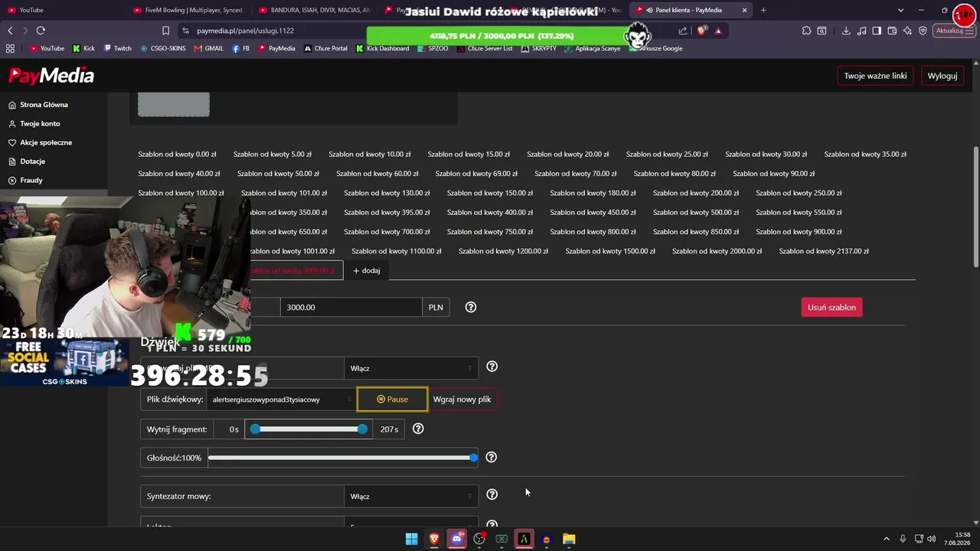
Task: Select the Szablon od kwoty 0.00 zł tab
Action: tap(178, 155)
